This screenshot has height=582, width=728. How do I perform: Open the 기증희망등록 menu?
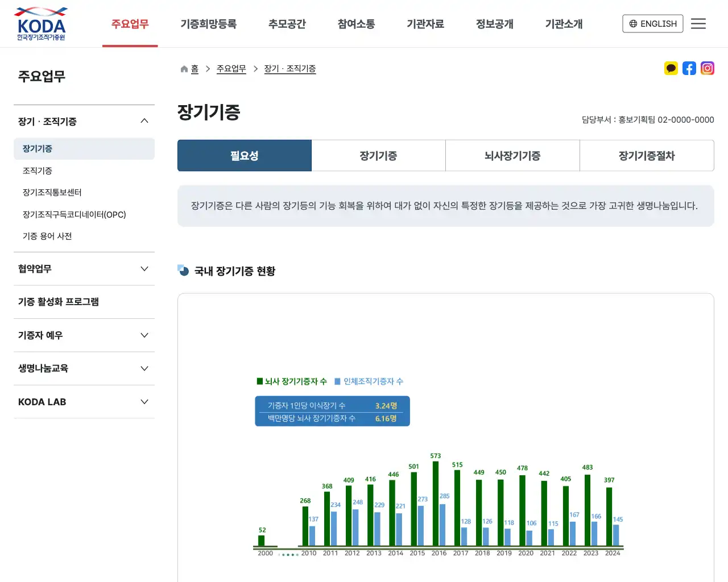tap(209, 24)
